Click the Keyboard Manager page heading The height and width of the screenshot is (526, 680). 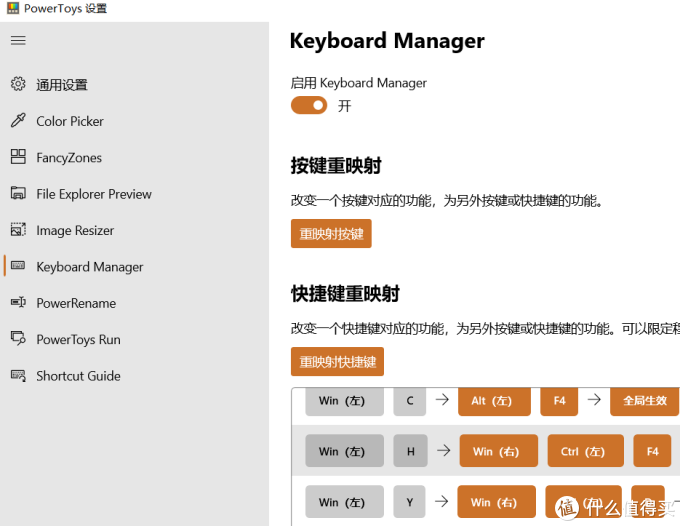pyautogui.click(x=387, y=42)
